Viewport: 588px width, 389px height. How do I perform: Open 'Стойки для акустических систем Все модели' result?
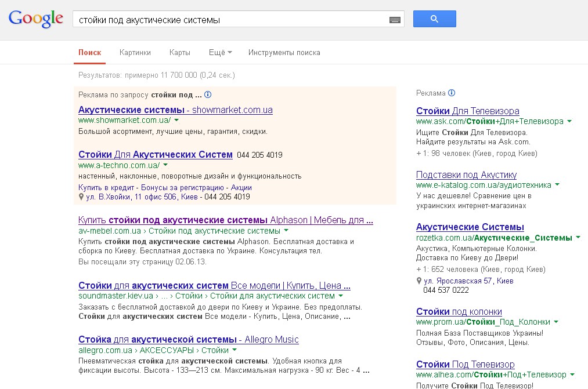[215, 285]
